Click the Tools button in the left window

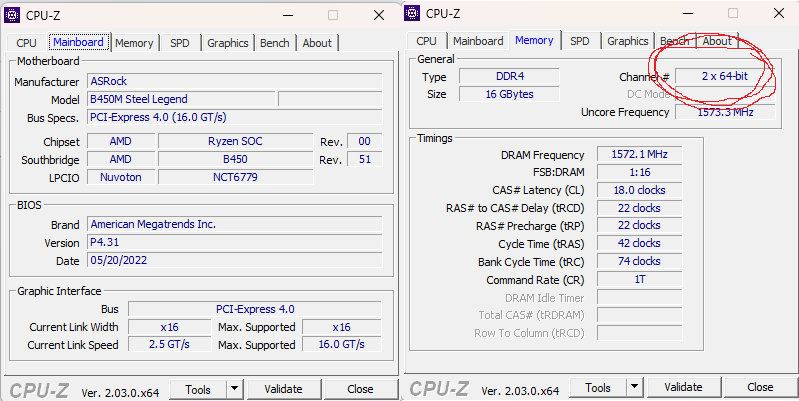pyautogui.click(x=198, y=390)
